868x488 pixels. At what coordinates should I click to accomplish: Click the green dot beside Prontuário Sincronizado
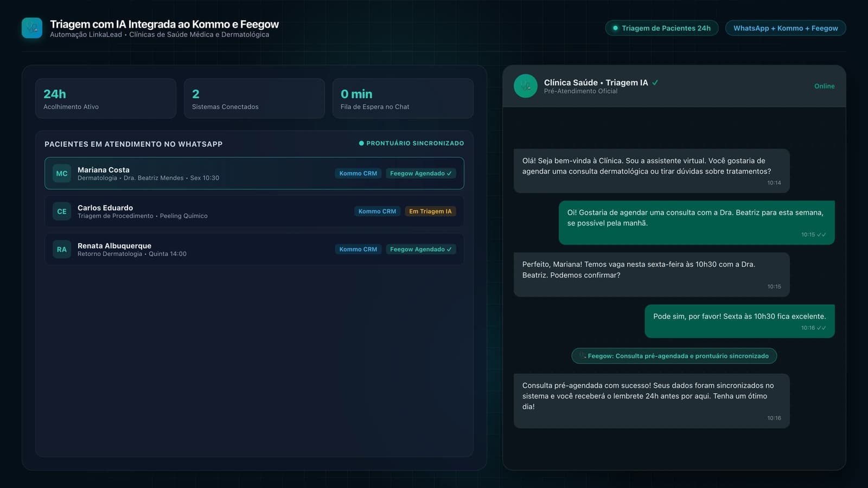[361, 143]
